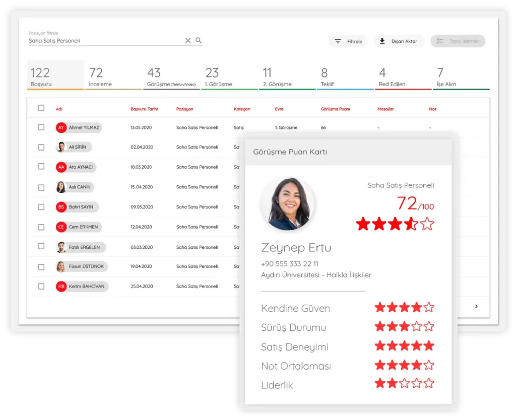Click the search magnifier icon
Image resolution: width=516 pixels, height=420 pixels.
pos(199,41)
